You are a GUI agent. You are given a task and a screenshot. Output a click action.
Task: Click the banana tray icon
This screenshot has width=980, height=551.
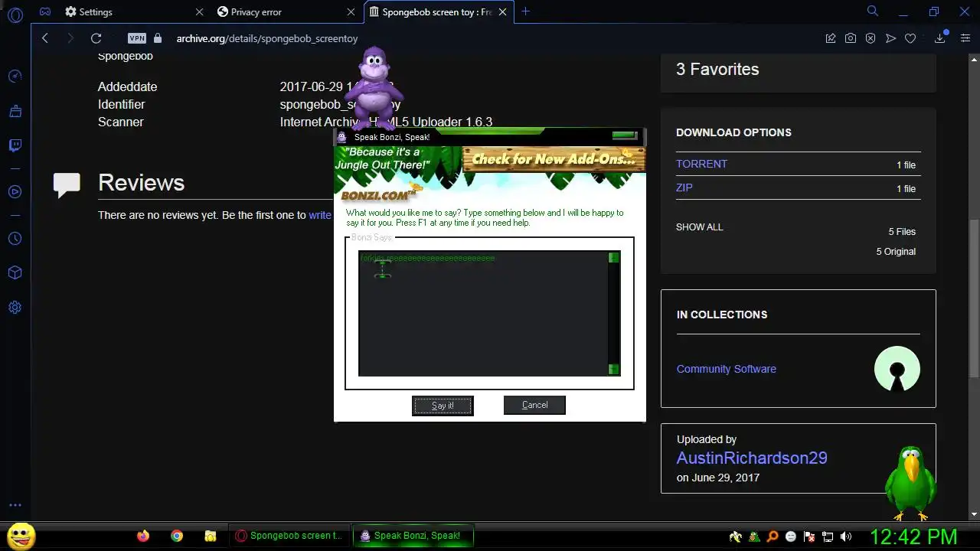(x=736, y=536)
